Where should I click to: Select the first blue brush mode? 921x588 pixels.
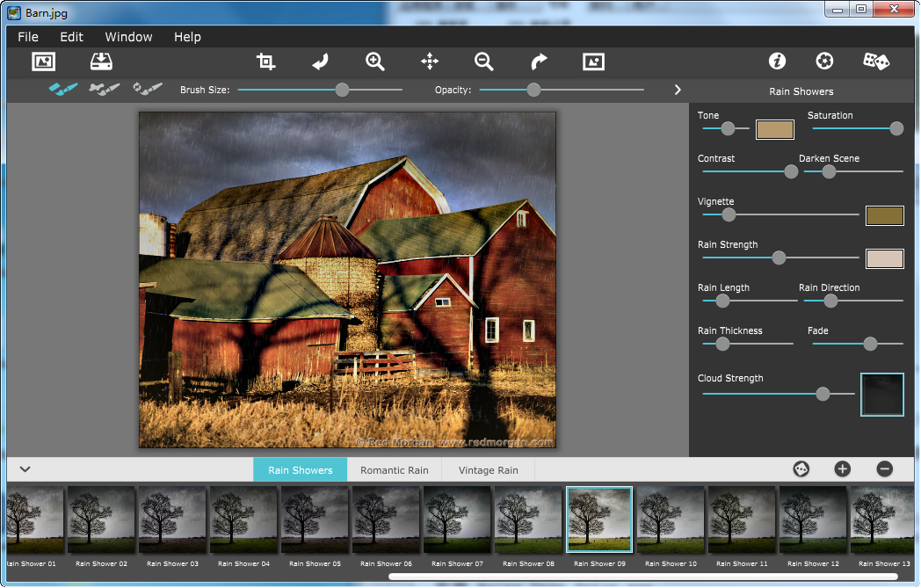point(63,89)
